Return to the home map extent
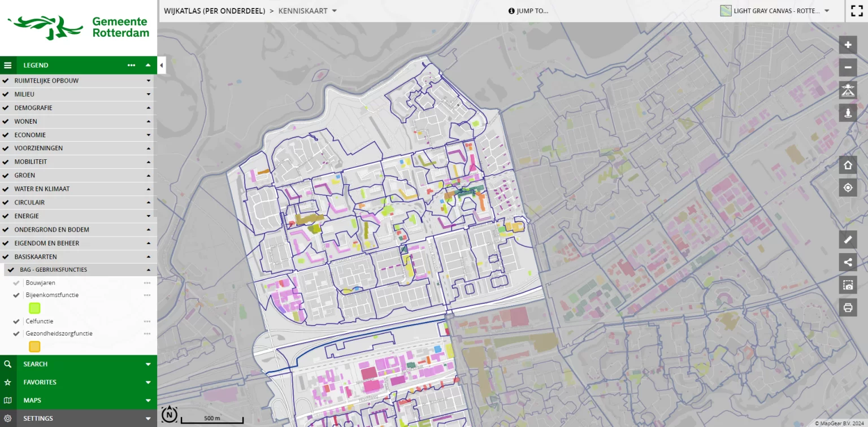The width and height of the screenshot is (868, 427). (x=848, y=165)
